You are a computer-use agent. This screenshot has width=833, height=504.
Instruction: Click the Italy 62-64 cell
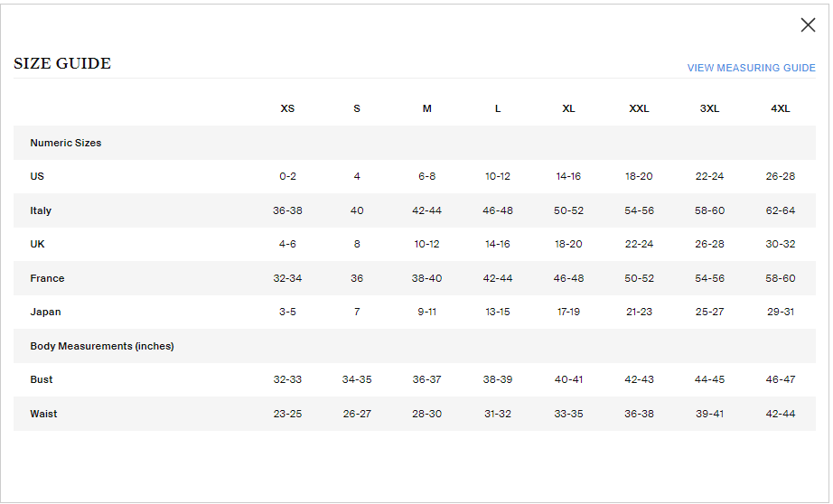point(780,210)
